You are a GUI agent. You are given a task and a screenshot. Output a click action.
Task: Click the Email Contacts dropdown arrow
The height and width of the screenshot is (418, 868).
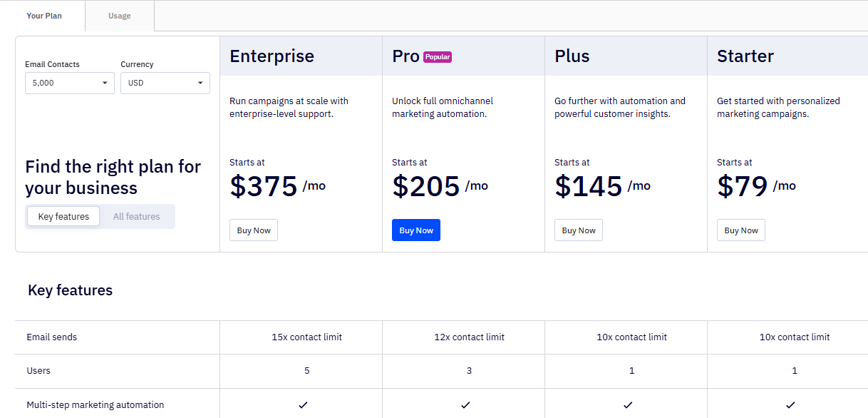(104, 83)
